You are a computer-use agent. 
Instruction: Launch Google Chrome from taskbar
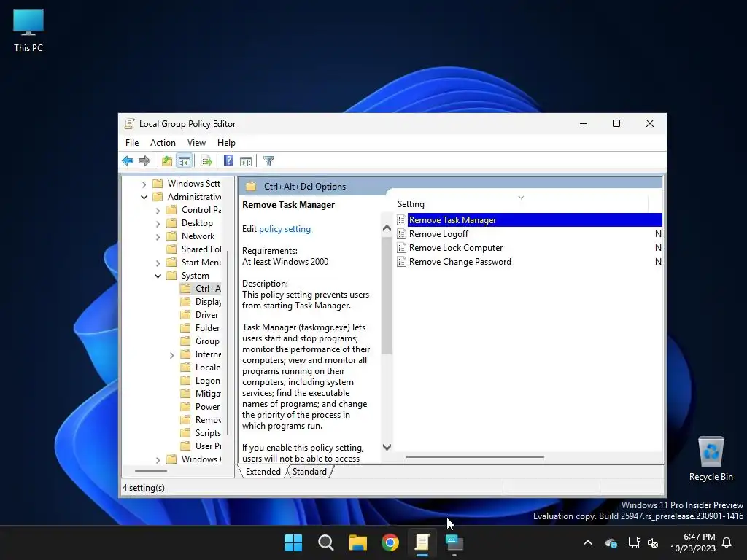point(390,542)
